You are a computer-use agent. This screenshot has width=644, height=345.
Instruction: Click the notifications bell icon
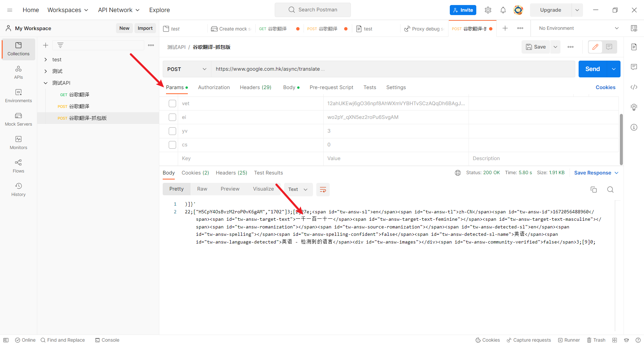[503, 10]
